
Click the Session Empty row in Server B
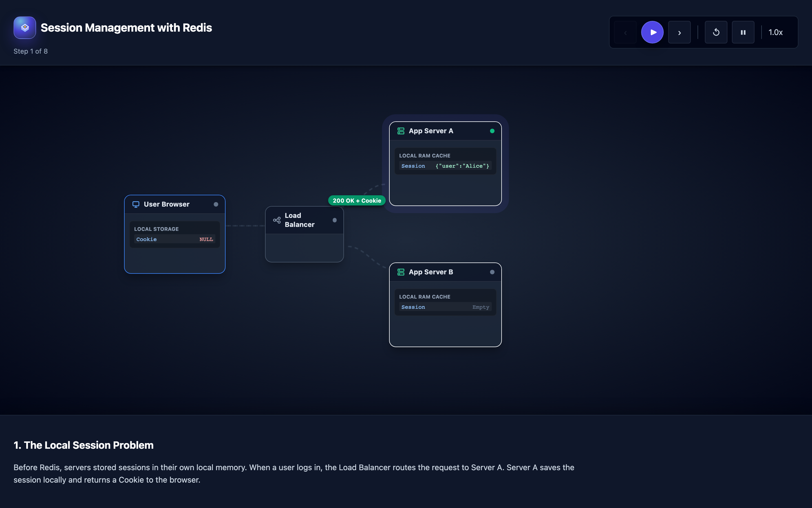(445, 307)
